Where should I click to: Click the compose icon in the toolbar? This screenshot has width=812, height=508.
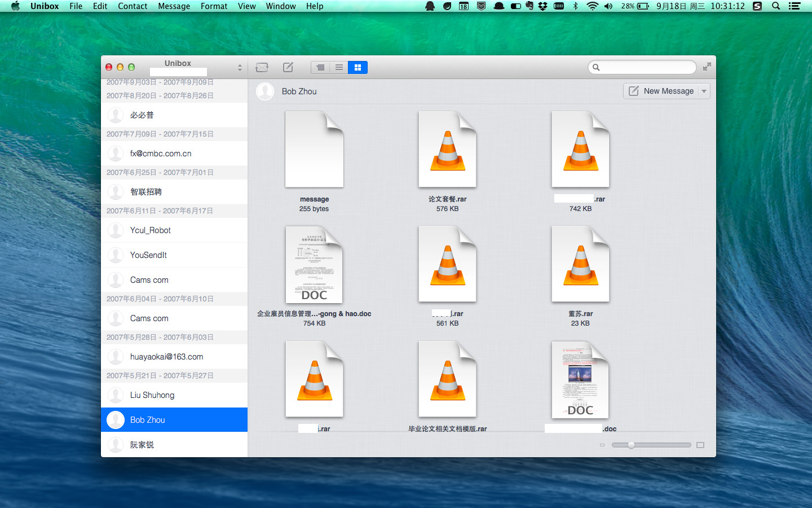[288, 68]
